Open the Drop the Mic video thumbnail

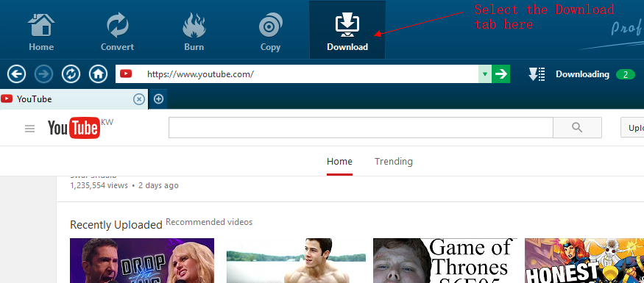tap(142, 261)
